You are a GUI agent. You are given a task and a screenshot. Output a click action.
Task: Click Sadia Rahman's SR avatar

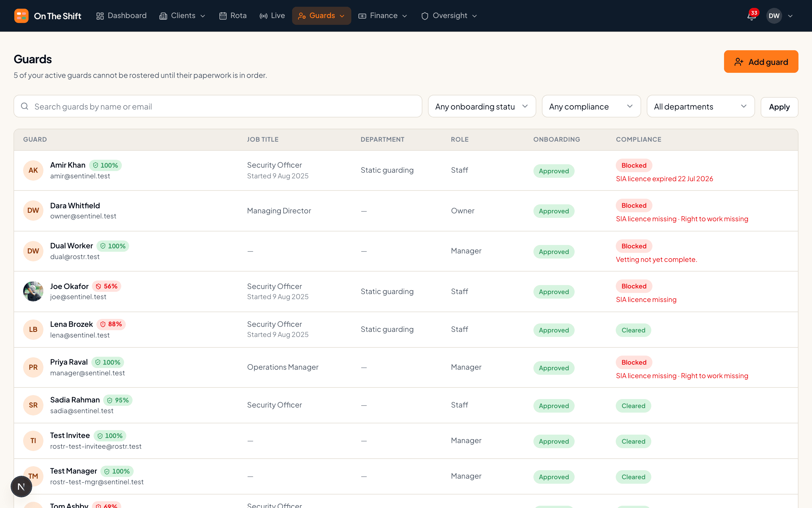point(33,405)
